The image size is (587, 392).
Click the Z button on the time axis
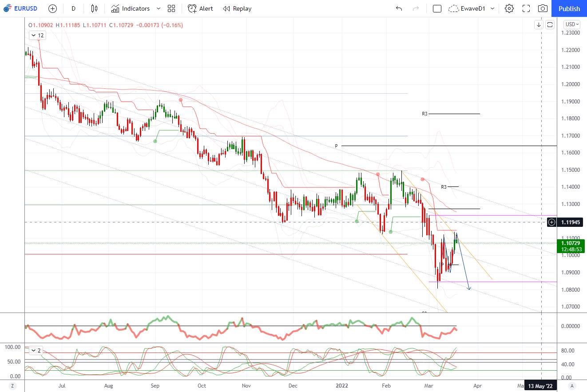pyautogui.click(x=12, y=385)
